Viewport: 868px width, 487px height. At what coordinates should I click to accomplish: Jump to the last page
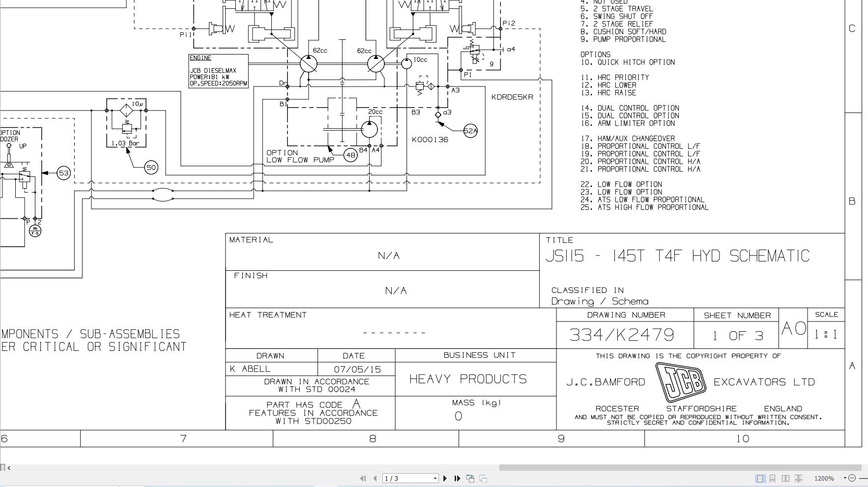(457, 478)
